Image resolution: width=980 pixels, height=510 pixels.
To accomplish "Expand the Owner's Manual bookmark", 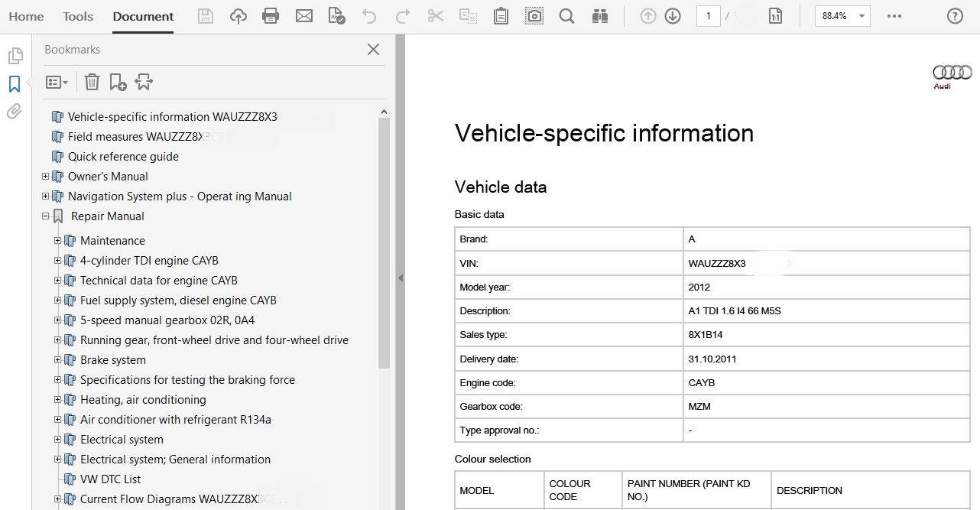I will point(45,176).
